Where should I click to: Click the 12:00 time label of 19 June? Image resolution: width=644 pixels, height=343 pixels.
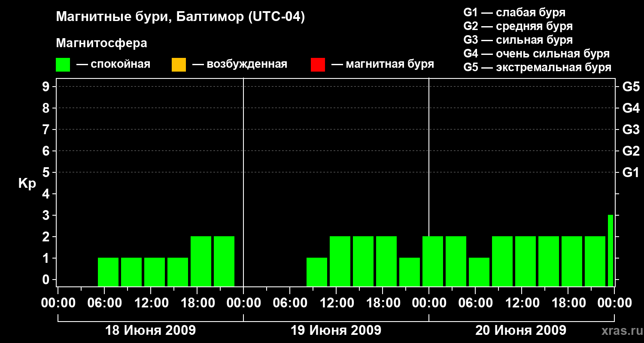pyautogui.click(x=336, y=303)
